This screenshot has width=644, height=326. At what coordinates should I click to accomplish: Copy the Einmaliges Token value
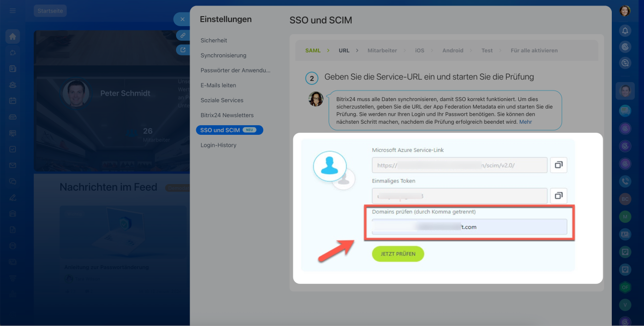tap(558, 196)
